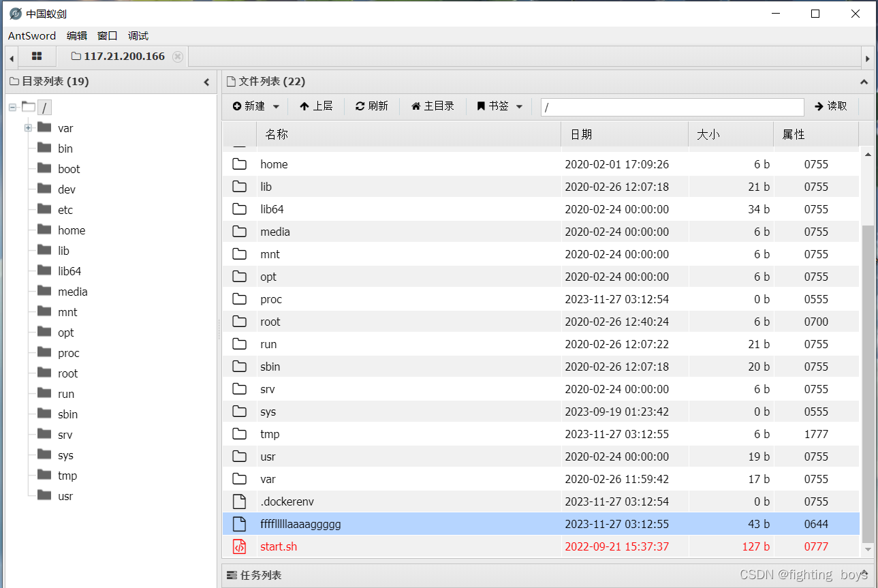Click the grid icon beside the IP tab
Viewport: 878px width, 588px height.
pyautogui.click(x=37, y=56)
